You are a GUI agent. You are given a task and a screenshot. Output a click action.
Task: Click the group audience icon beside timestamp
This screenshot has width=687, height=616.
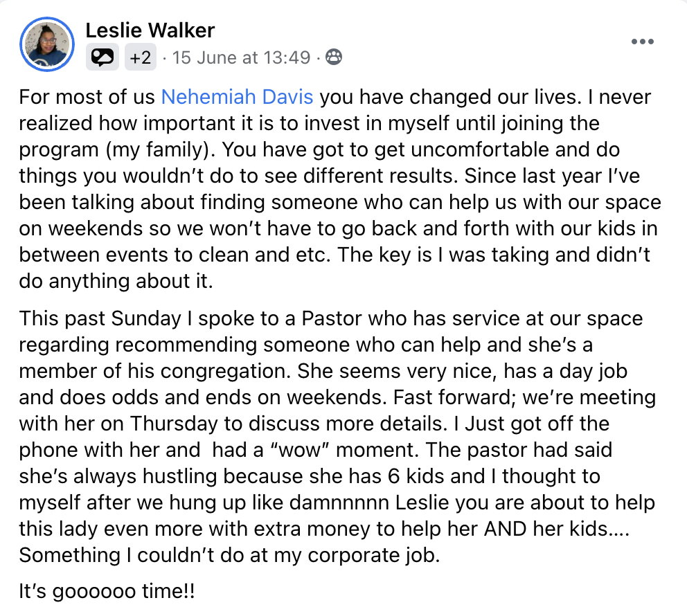[x=334, y=57]
